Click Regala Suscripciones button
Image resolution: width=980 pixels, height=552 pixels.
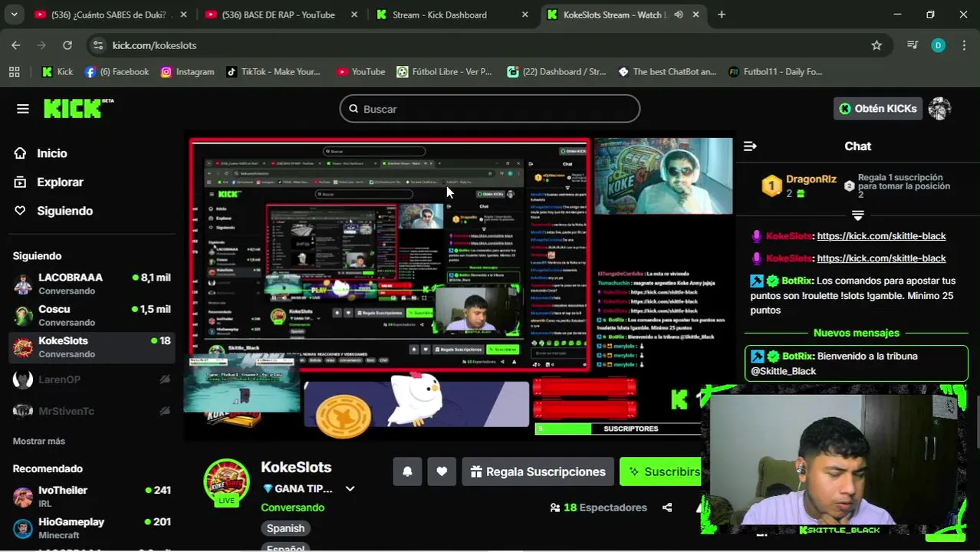[x=538, y=472]
